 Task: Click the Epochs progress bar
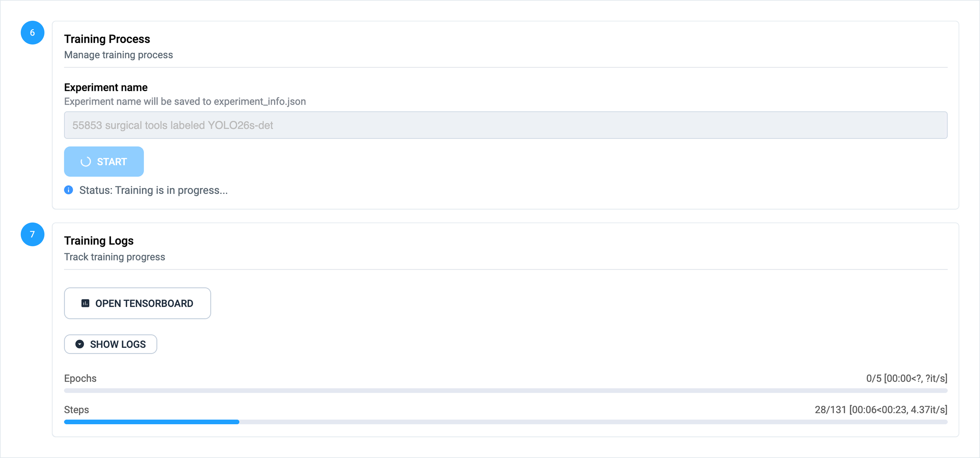[505, 391]
